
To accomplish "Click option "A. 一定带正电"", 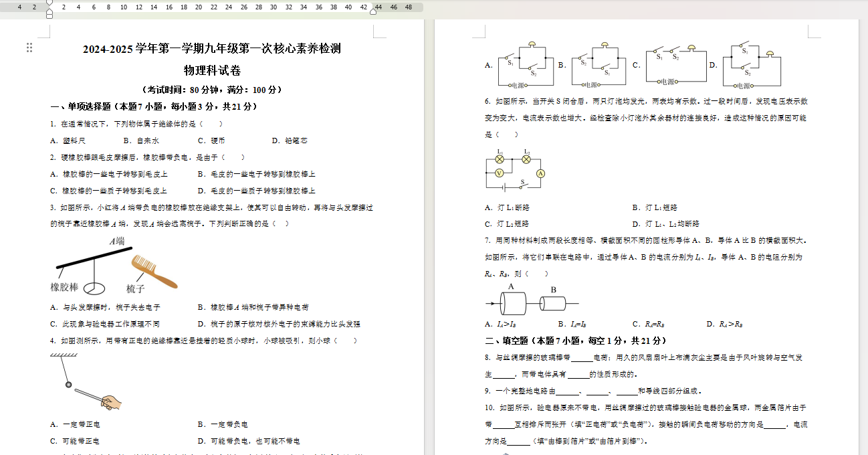I will (75, 424).
